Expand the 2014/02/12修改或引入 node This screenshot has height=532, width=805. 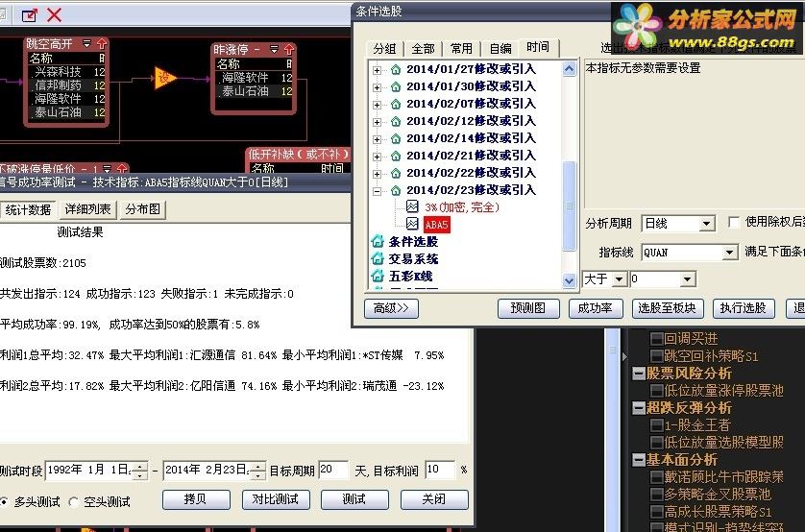(377, 122)
